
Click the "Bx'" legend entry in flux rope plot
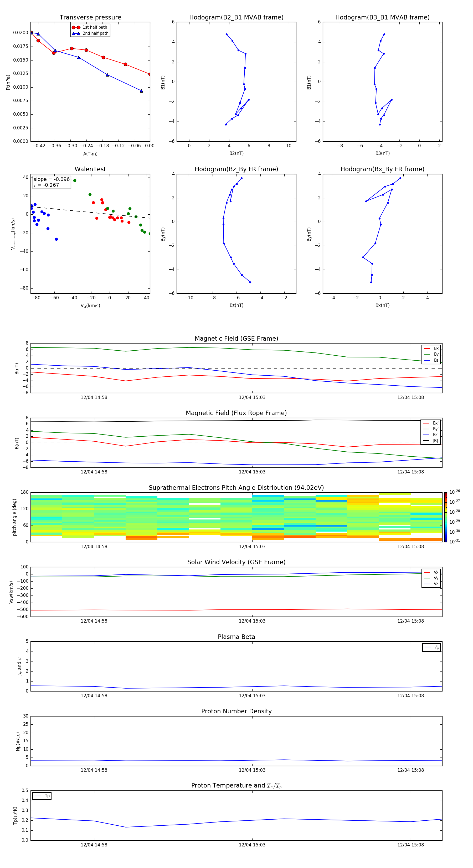coord(431,423)
